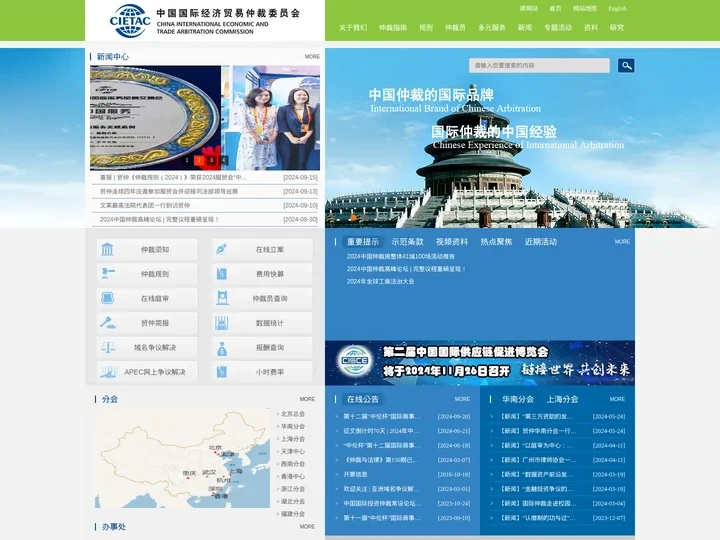
Task: Click the hammer icon beside 贸仲简报
Action: pos(107,323)
